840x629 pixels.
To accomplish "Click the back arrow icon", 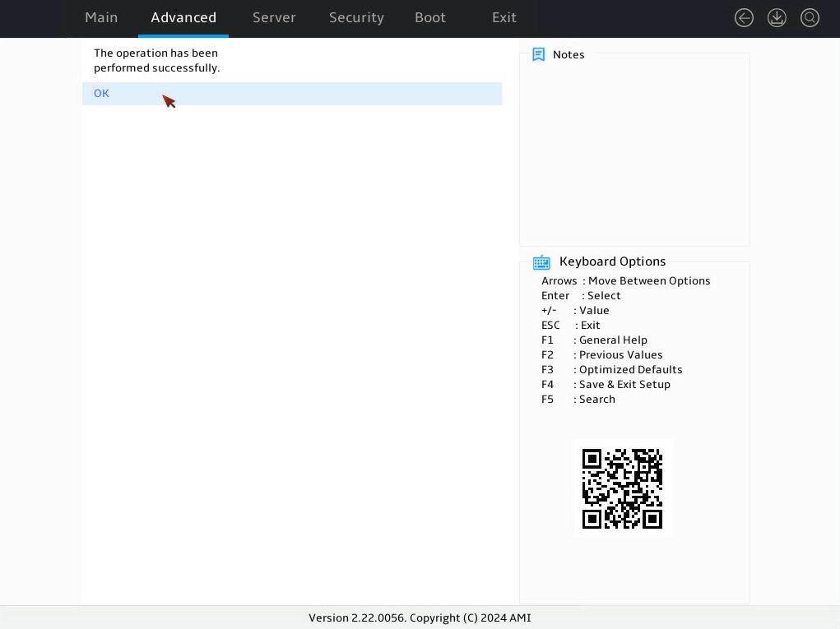I will click(x=744, y=17).
